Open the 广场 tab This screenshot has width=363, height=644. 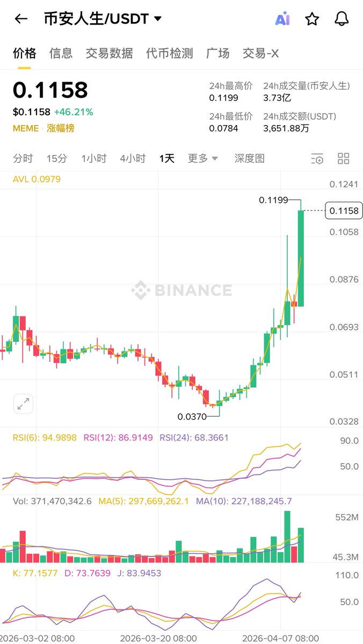point(217,53)
